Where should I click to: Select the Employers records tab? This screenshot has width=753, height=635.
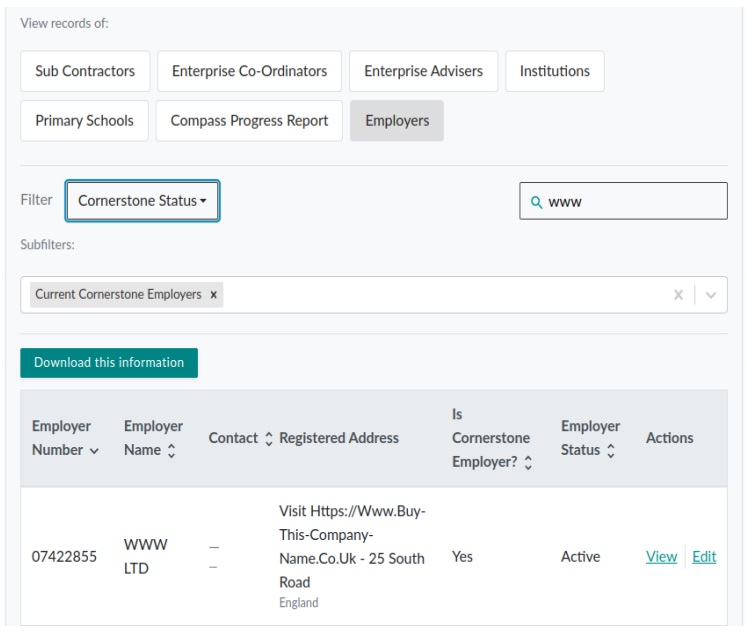(397, 121)
